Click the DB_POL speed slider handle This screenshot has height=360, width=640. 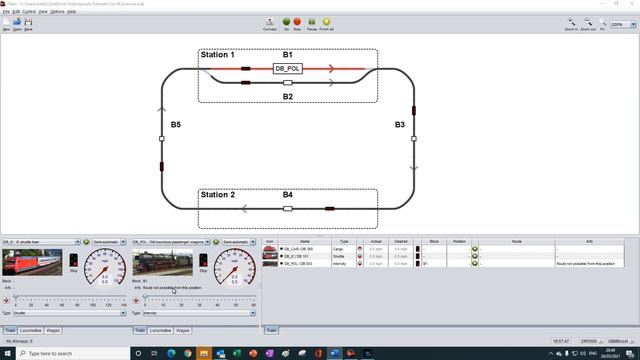[145, 297]
